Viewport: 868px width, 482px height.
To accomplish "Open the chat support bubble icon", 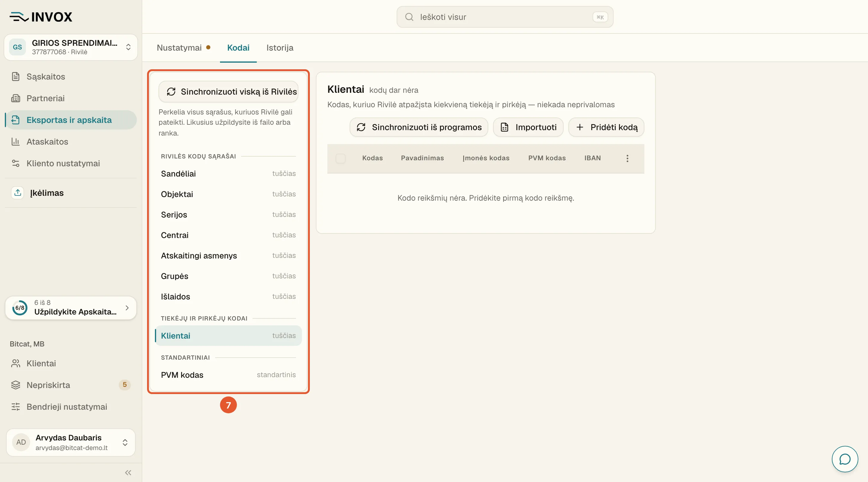I will point(844,459).
